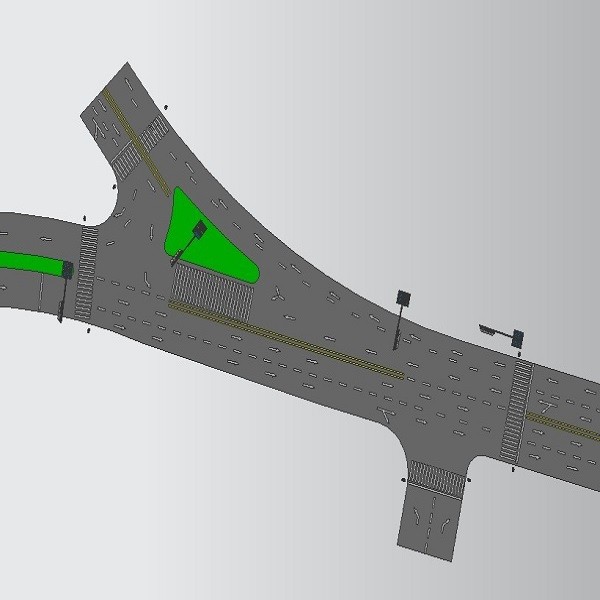The height and width of the screenshot is (600, 600).
Task: Select the square signal head on the center-right pole
Action: click(403, 298)
